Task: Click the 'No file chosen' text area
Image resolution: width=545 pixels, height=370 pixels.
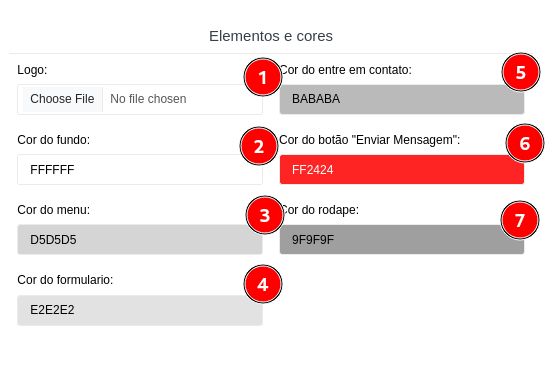Action: (x=148, y=99)
